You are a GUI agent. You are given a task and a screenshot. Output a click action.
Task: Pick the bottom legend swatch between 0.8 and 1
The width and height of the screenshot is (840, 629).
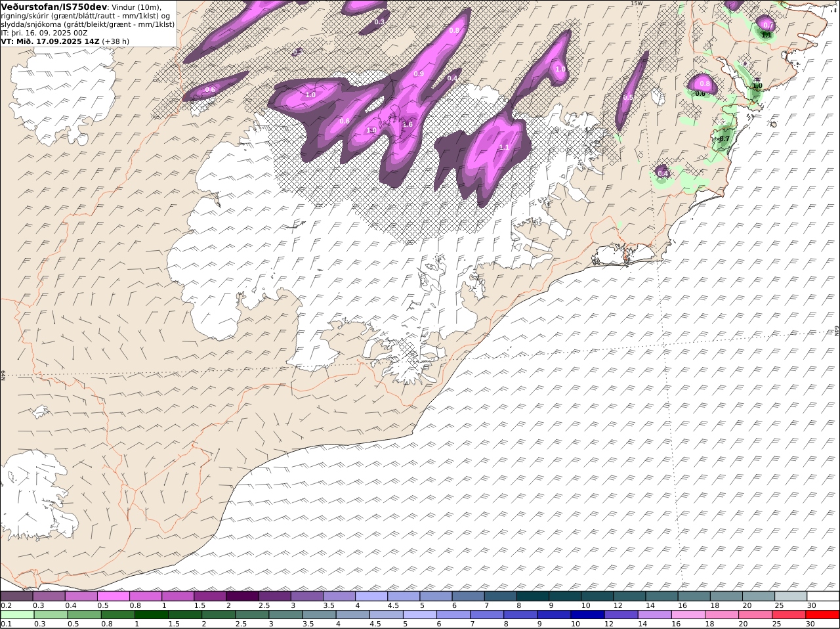tap(117, 615)
